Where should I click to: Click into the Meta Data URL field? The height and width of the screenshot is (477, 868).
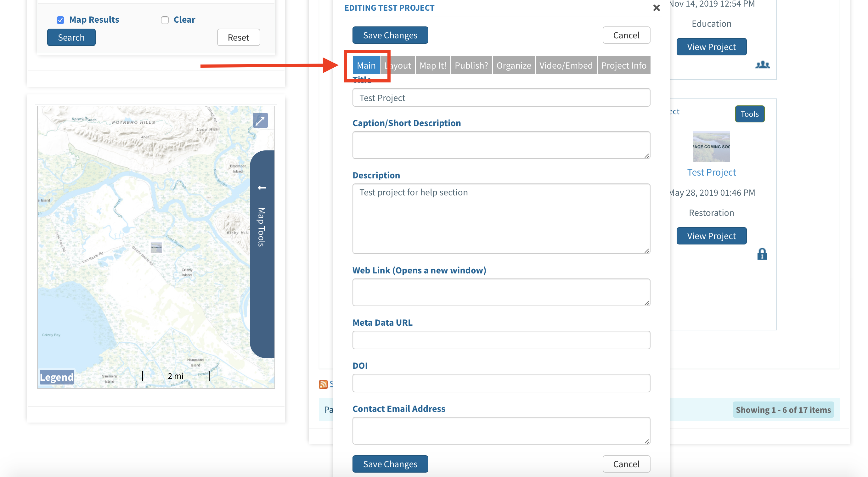point(501,340)
